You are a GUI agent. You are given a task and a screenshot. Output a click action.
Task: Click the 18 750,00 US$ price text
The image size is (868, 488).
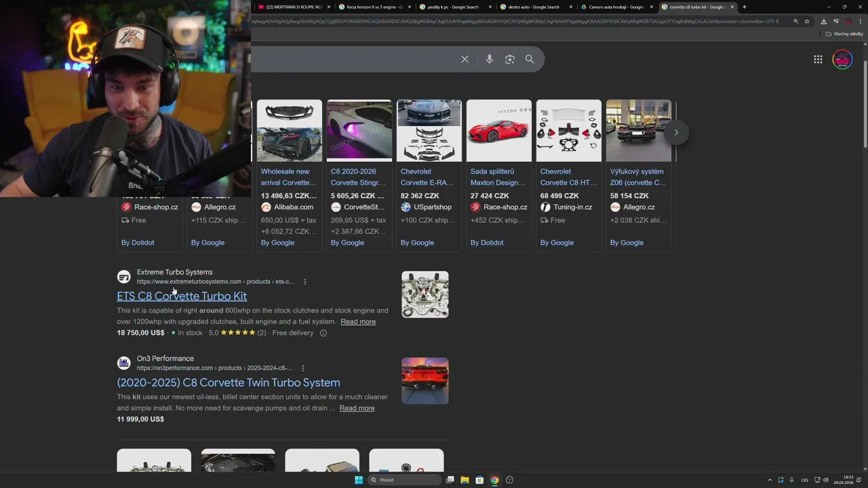[x=140, y=333]
